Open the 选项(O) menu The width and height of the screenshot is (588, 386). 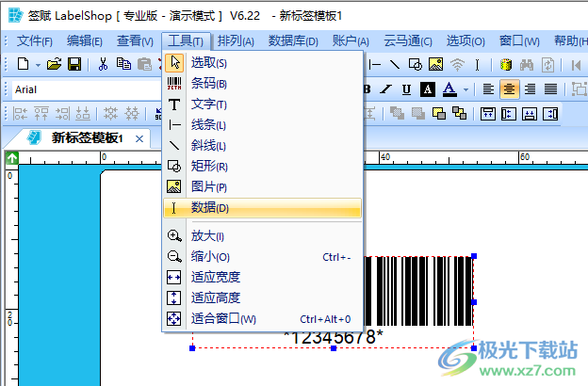[x=465, y=40]
